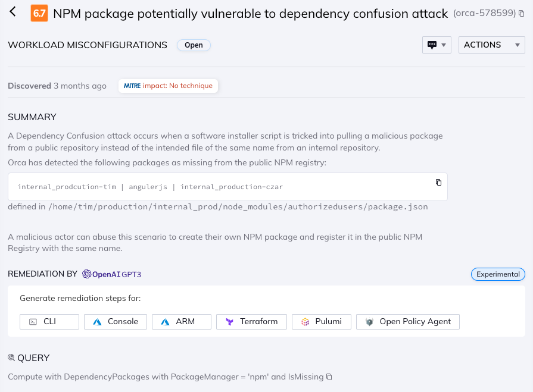The width and height of the screenshot is (533, 392).
Task: Click the Open status pill
Action: pyautogui.click(x=194, y=45)
